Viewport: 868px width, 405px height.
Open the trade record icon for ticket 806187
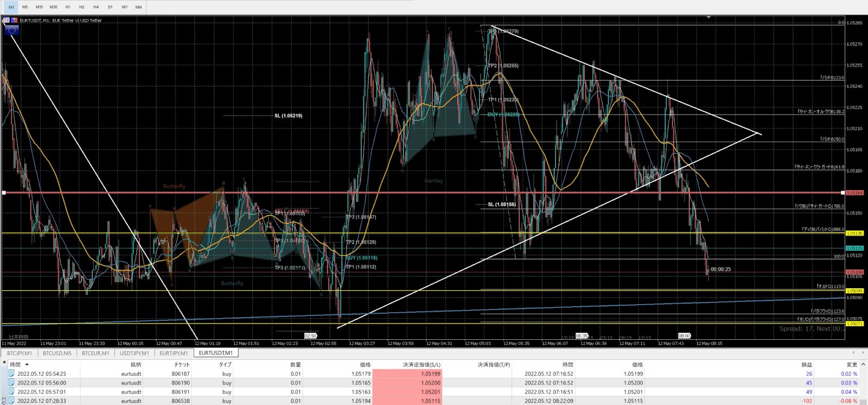click(11, 374)
